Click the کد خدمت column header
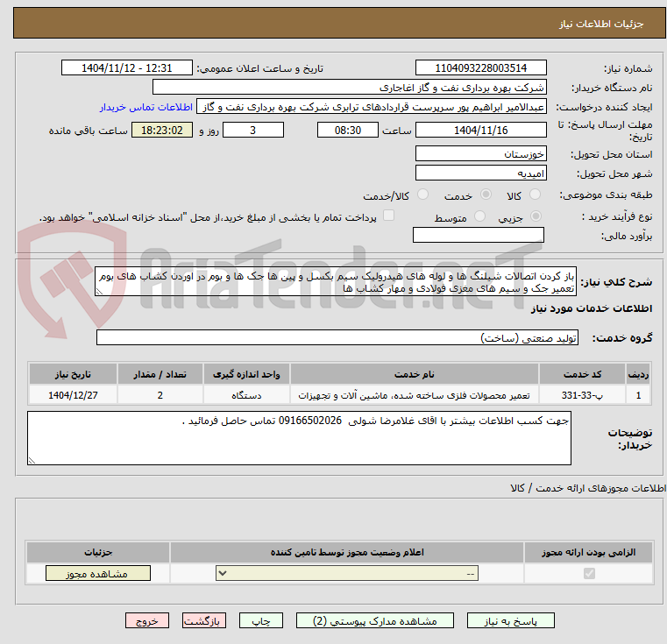 [582, 374]
